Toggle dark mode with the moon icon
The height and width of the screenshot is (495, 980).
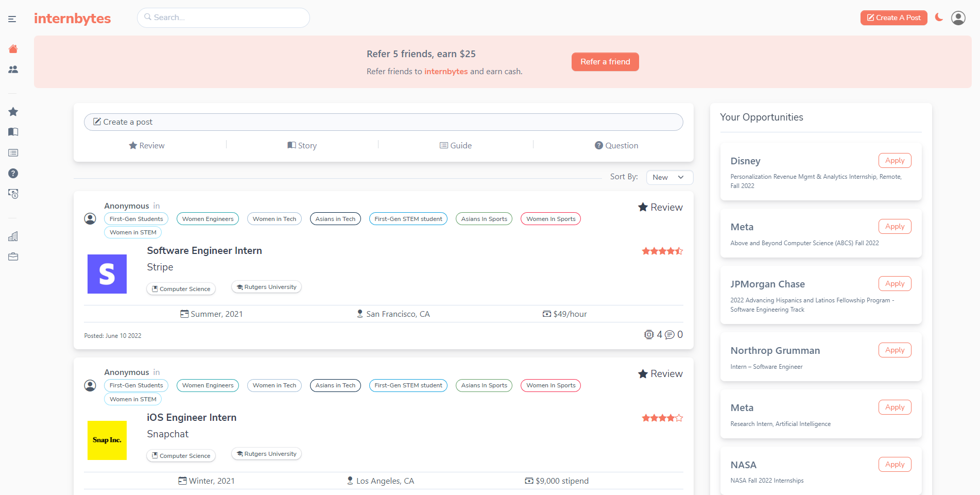(x=939, y=18)
